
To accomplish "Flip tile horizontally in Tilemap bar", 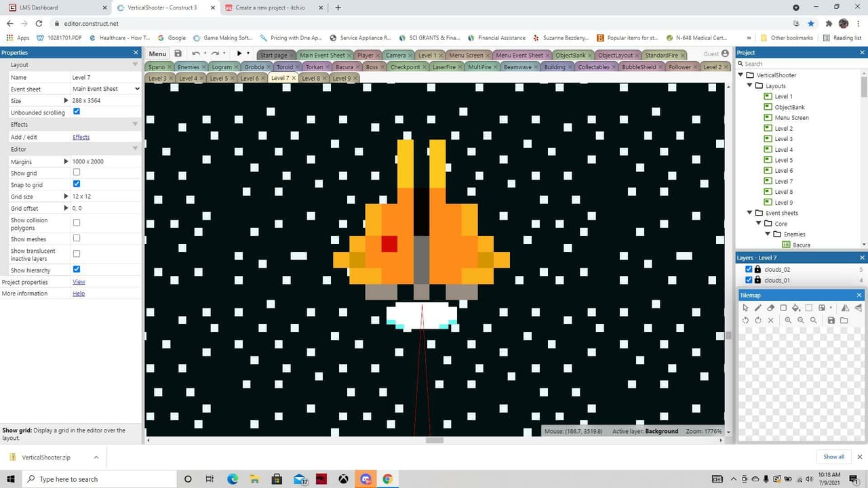I will coord(845,308).
